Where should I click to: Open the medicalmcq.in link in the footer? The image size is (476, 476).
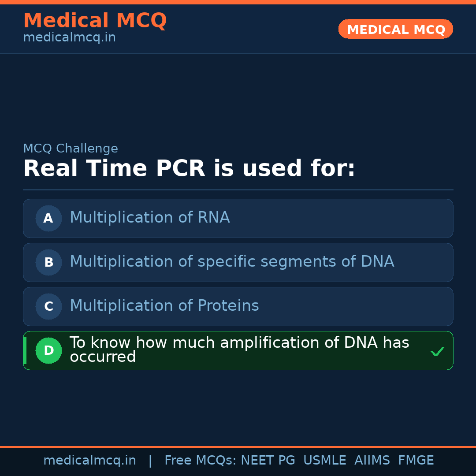coord(89,461)
